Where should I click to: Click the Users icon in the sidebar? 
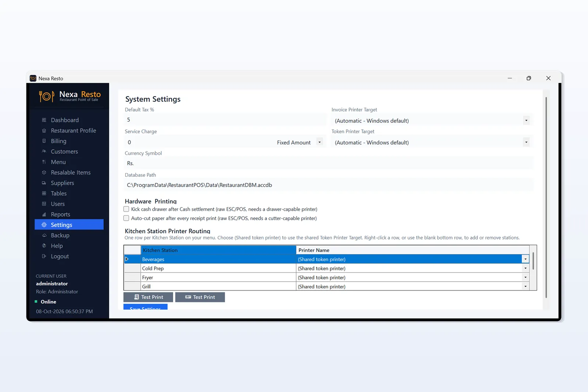44,204
